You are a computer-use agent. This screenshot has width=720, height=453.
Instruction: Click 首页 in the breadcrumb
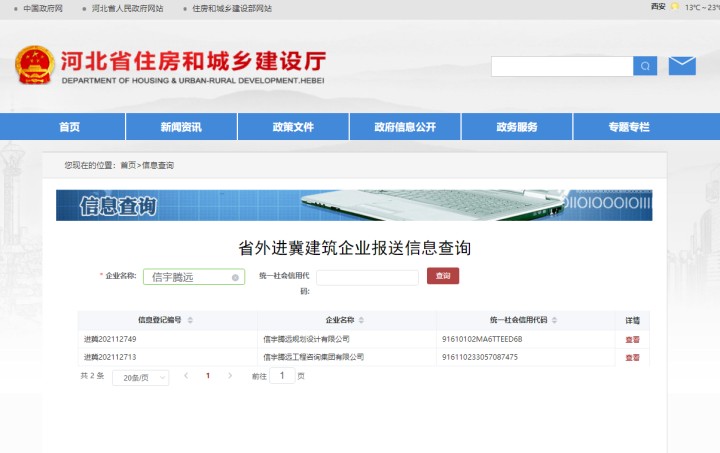(128, 165)
